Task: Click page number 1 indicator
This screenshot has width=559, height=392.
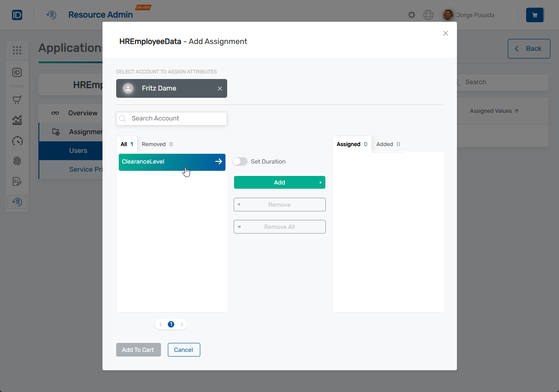Action: [x=171, y=325]
